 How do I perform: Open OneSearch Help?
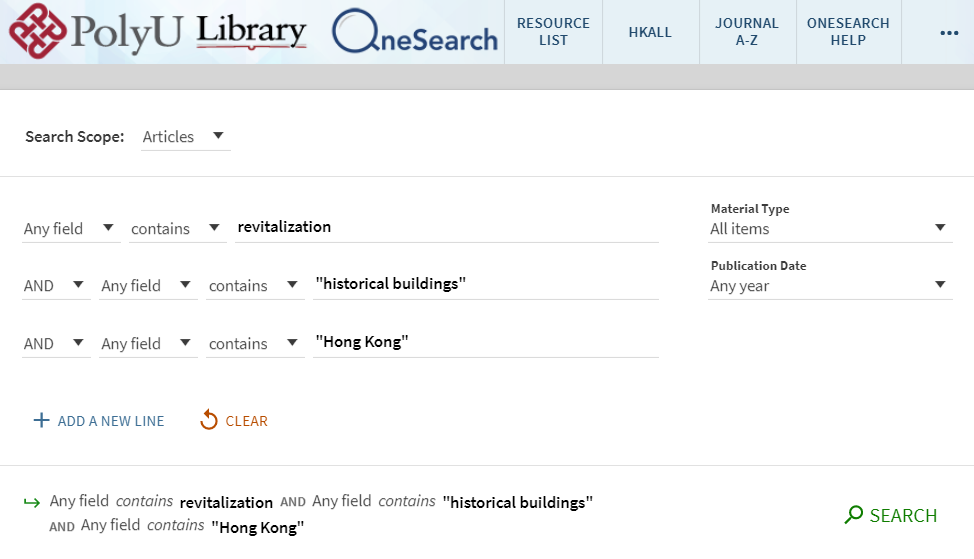click(847, 32)
